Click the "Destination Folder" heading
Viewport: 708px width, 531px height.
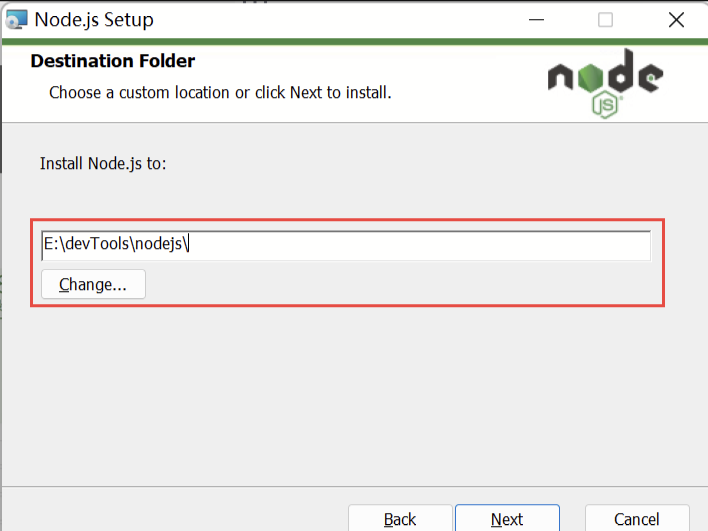[113, 62]
